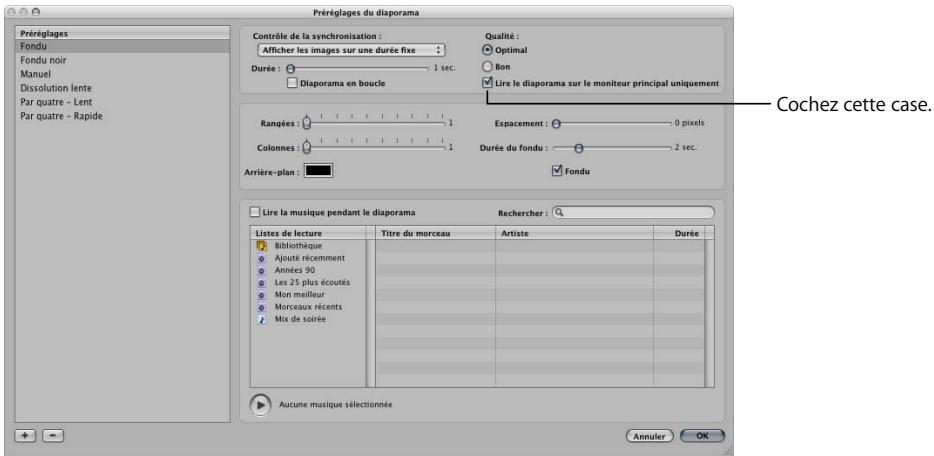Select the Ajouté récemment playlist
Image resolution: width=934 pixels, height=456 pixels.
[309, 258]
